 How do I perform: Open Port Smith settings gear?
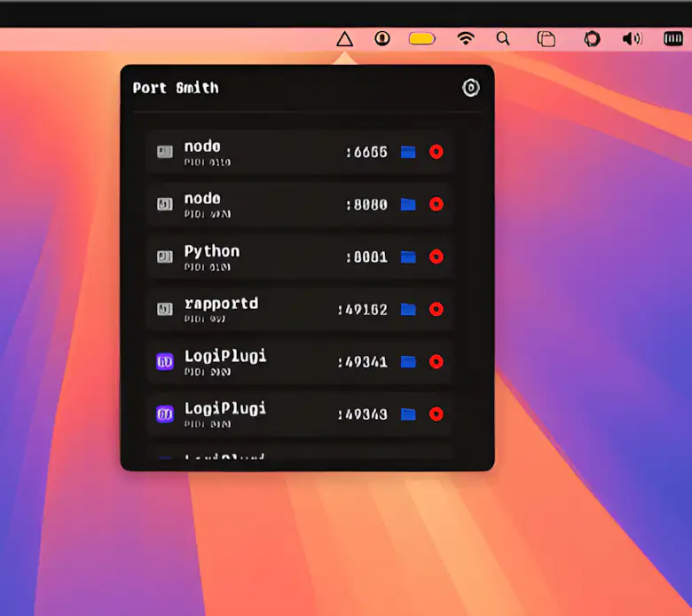pos(471,87)
